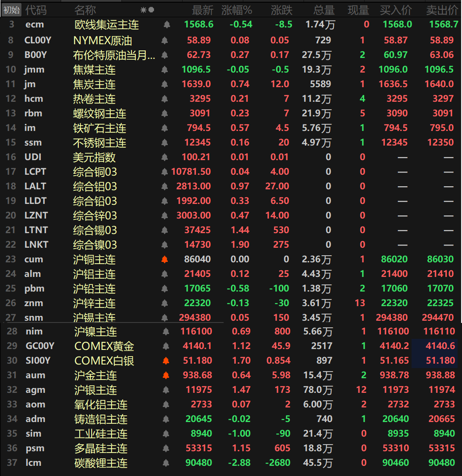This screenshot has height=476, width=462.
Task: Sort by the 最新 column header
Action: click(x=202, y=10)
